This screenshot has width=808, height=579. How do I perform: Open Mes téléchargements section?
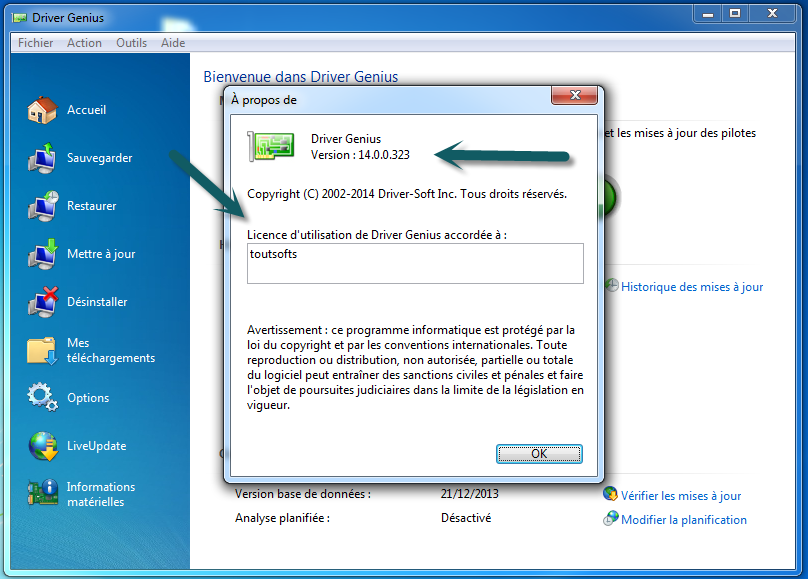pos(111,350)
